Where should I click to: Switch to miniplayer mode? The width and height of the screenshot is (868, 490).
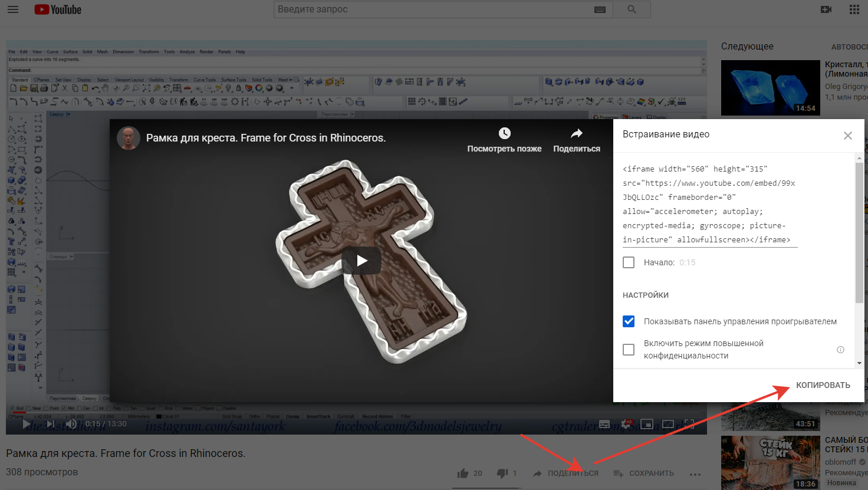point(647,424)
